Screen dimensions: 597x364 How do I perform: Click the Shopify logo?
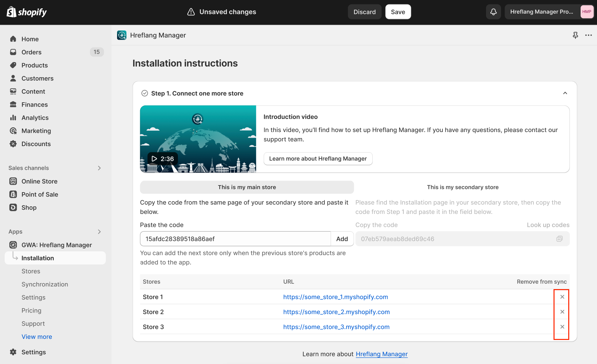point(26,12)
